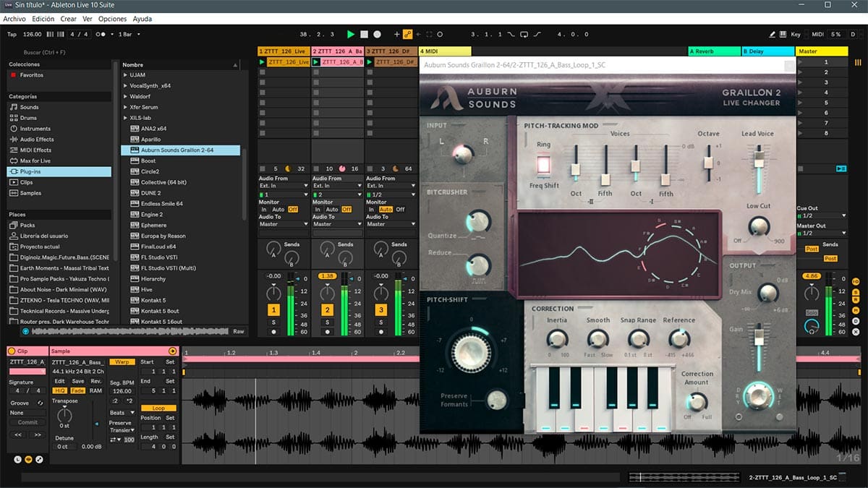Arm the round Record button in transport

point(377,34)
